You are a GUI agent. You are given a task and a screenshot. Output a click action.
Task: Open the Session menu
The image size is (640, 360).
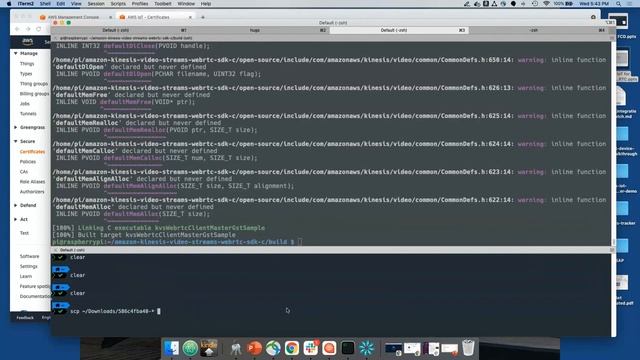click(x=96, y=4)
